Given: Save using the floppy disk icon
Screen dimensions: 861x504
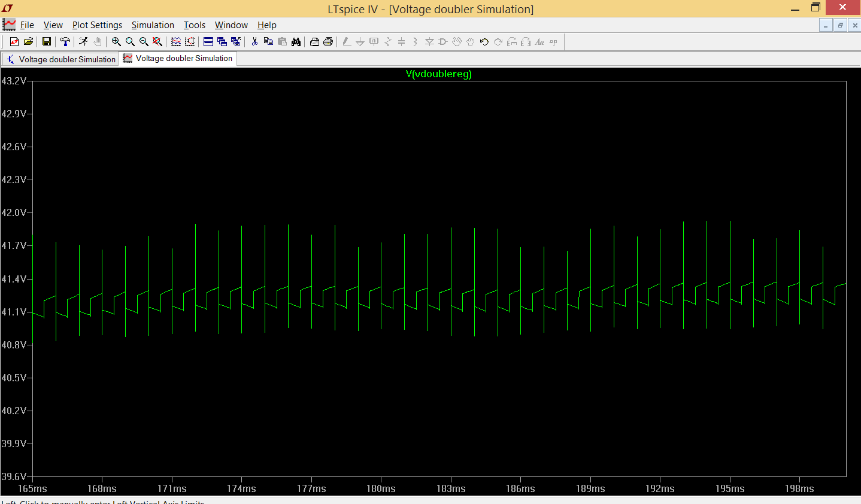Looking at the screenshot, I should (47, 41).
